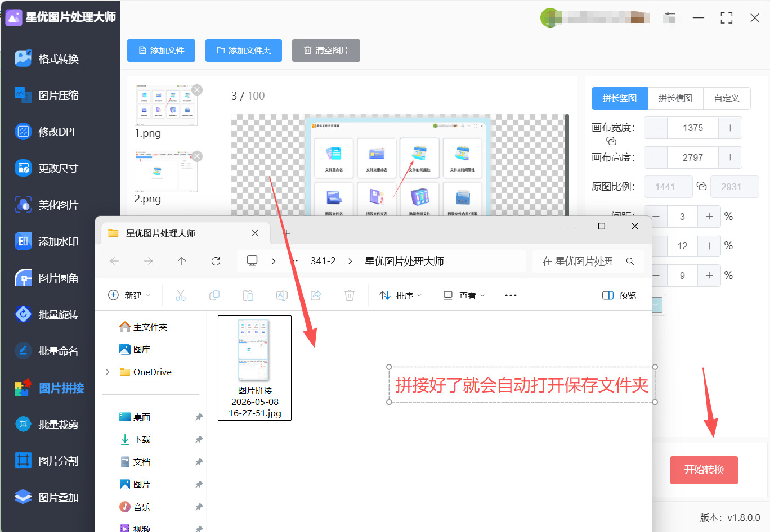Screen dimensions: 770x532
Task: Toggle canvas width-height link icon
Action: pyautogui.click(x=611, y=141)
